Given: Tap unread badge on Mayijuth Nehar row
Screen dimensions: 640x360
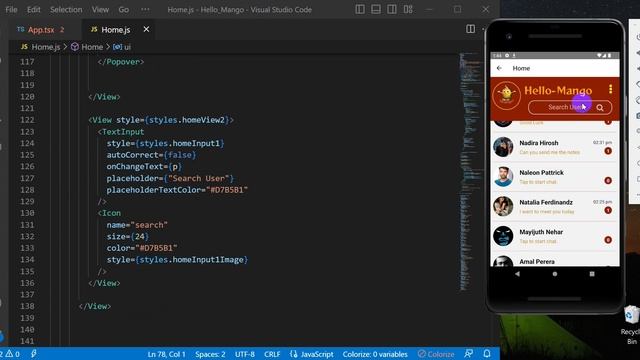Looking at the screenshot, I should tap(608, 240).
